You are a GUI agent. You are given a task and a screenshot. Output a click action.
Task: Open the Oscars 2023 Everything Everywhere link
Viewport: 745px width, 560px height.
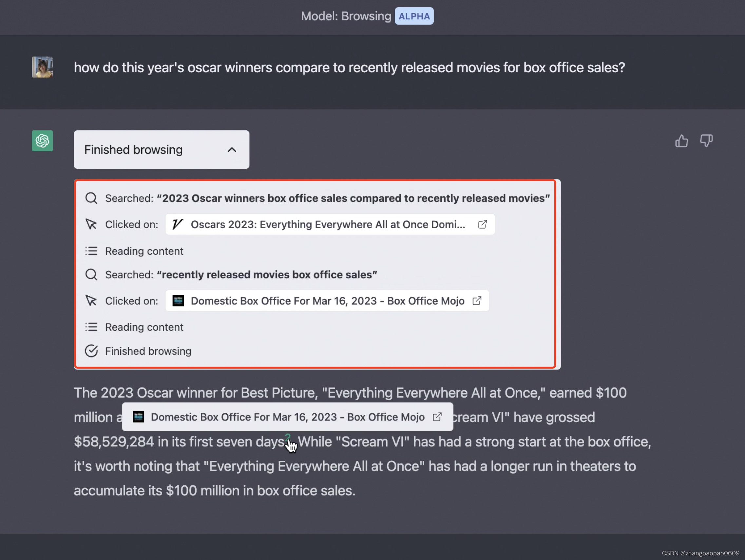[x=330, y=224]
